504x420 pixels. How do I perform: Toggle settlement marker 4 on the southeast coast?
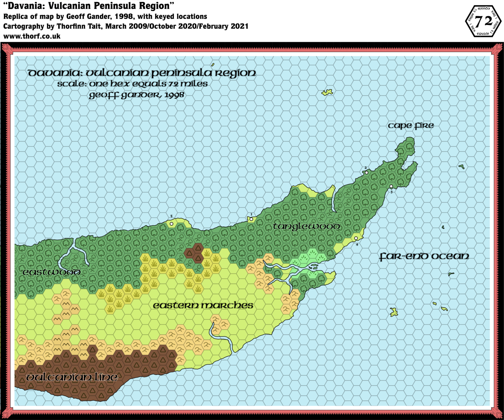point(356,239)
